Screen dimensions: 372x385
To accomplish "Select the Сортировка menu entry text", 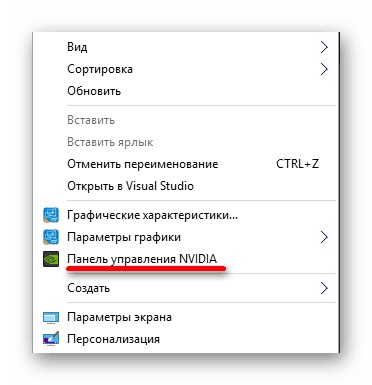I will 100,69.
